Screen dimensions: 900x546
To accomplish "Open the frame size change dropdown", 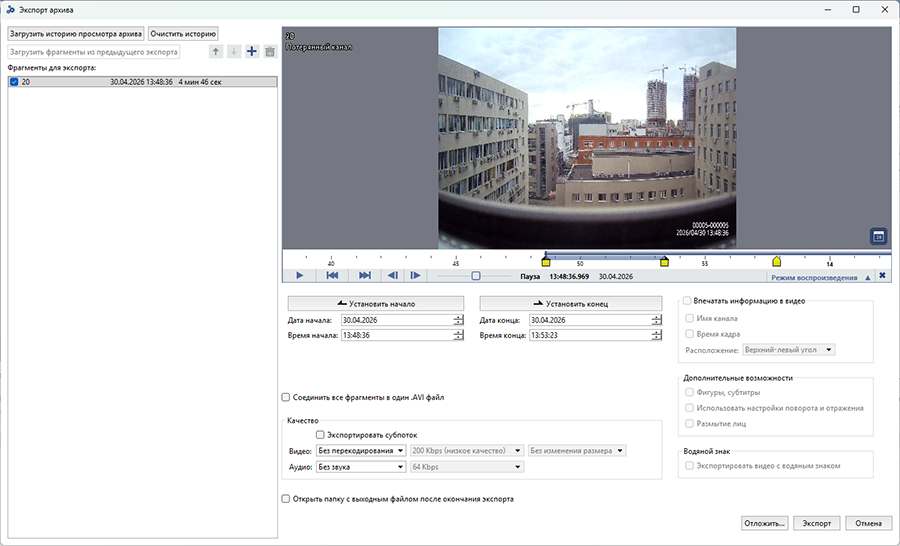I will pyautogui.click(x=577, y=451).
